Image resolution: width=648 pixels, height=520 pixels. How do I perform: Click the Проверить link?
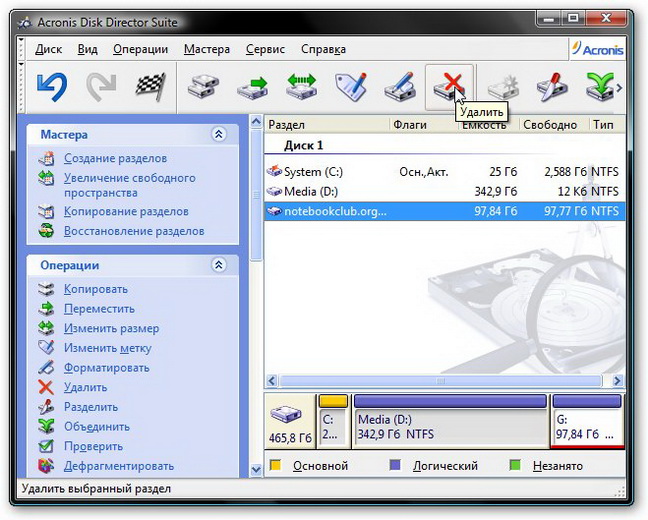click(x=93, y=446)
